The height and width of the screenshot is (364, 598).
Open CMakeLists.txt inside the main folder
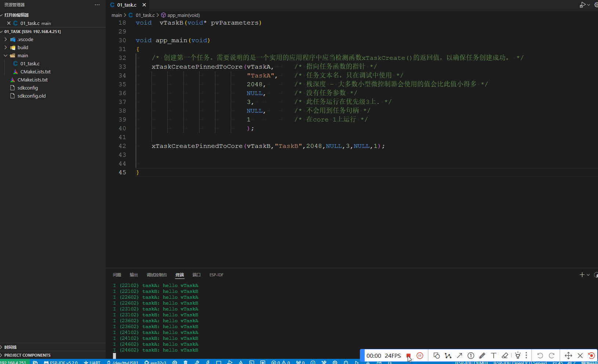click(35, 72)
